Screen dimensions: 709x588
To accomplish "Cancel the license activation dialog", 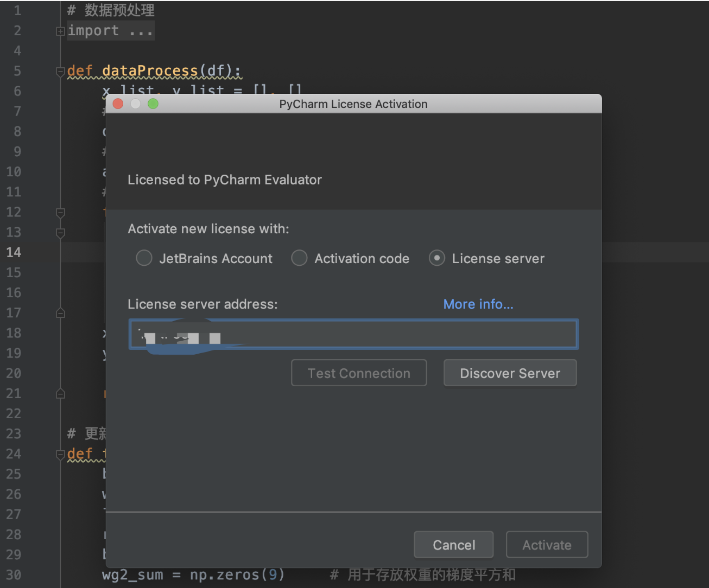I will 453,545.
